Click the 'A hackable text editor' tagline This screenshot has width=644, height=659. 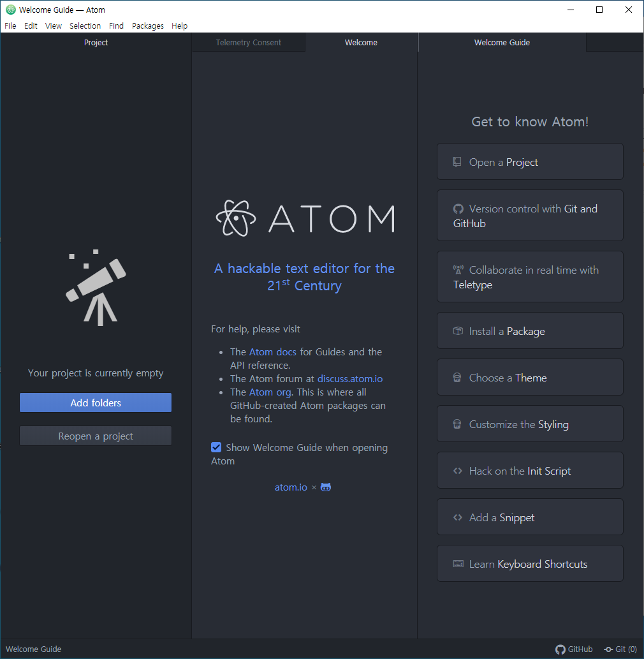305,276
